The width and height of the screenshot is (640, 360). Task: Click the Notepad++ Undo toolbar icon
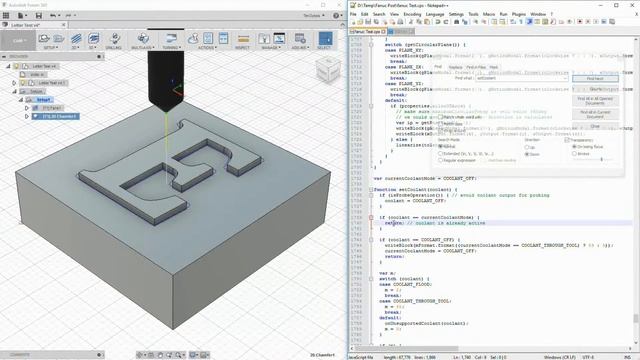click(438, 22)
